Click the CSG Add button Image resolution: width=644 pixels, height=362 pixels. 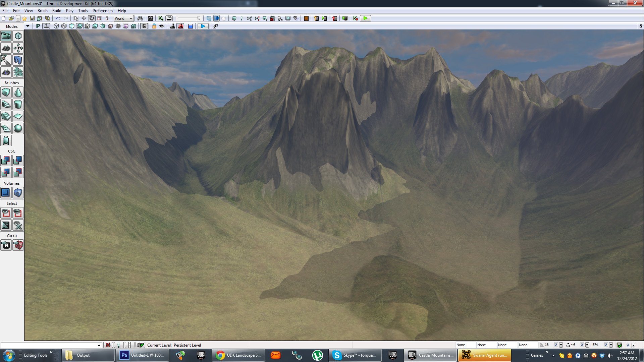(6, 161)
